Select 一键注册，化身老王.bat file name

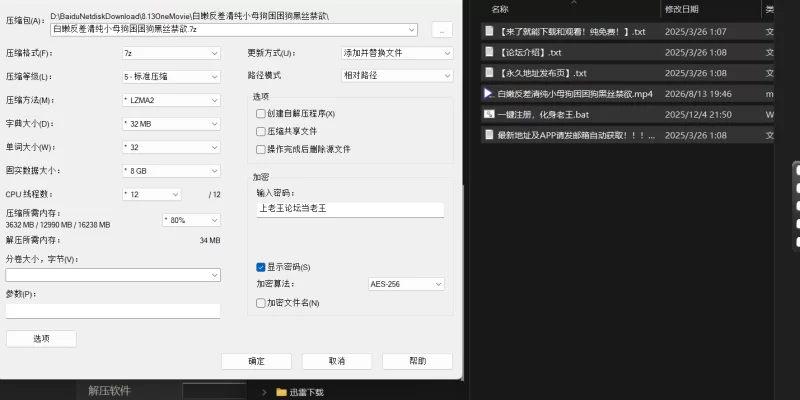[x=543, y=115]
